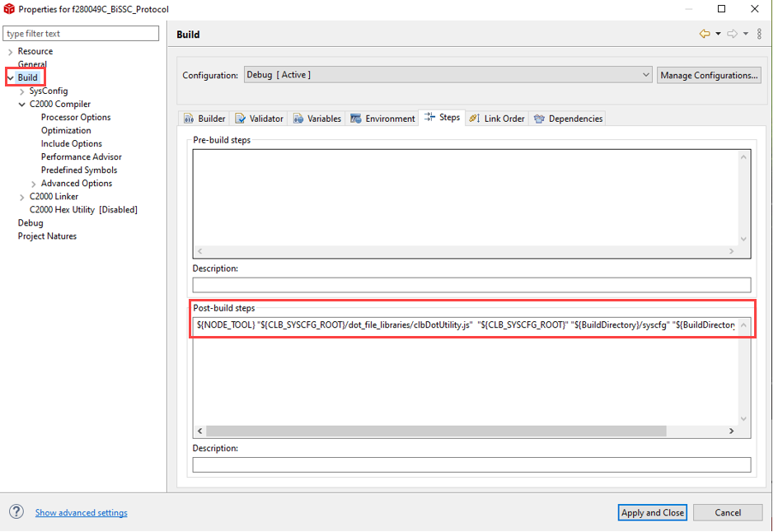
Task: Click the back navigation arrow icon
Action: [704, 34]
